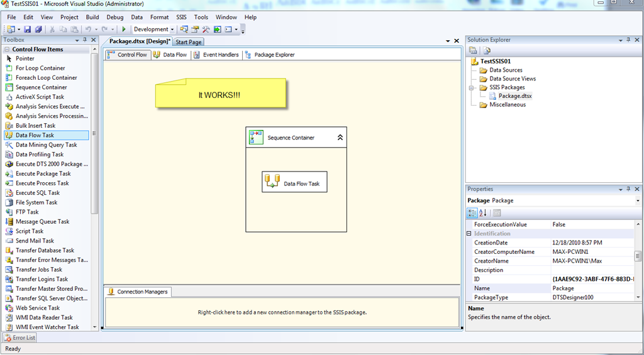Toggle auto-hide pin on Toolbox panel
644x355 pixels.
[x=85, y=40]
